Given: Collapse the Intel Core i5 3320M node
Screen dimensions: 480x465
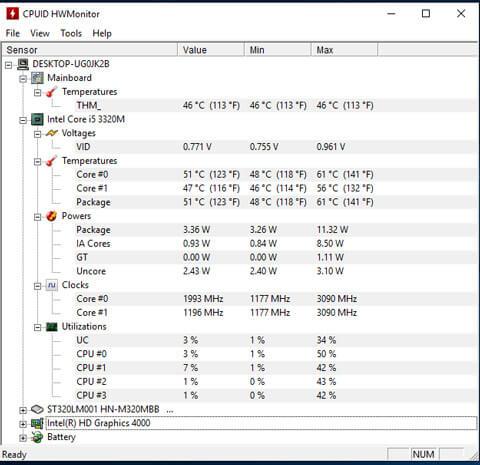Looking at the screenshot, I should coord(23,120).
